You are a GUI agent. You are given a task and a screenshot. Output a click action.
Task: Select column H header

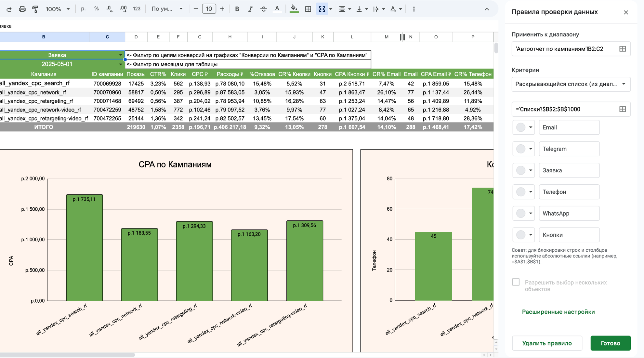[230, 37]
